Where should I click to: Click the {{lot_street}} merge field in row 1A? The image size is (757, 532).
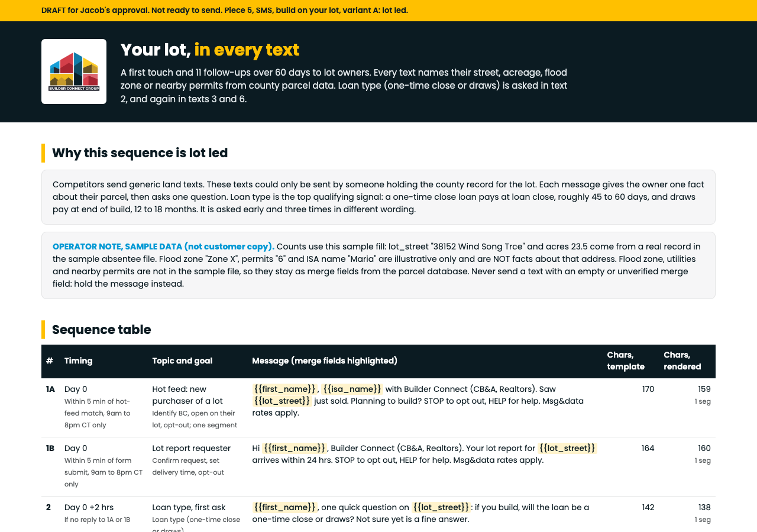282,401
